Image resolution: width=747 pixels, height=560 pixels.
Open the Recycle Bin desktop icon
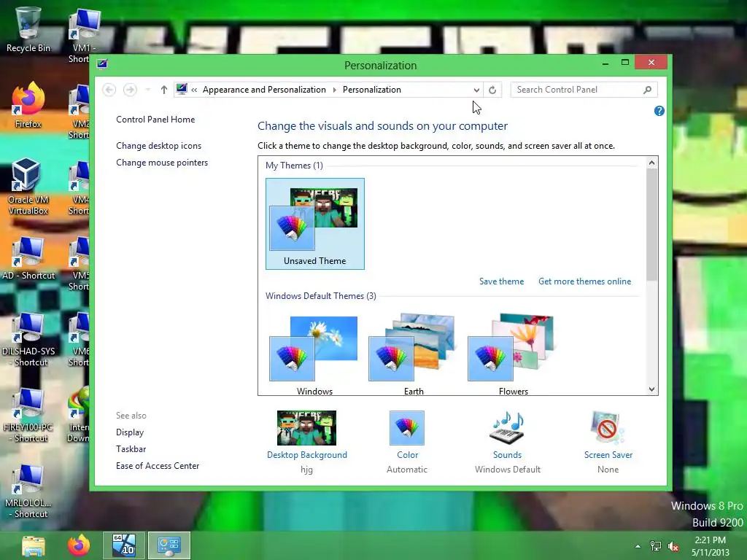tap(28, 29)
